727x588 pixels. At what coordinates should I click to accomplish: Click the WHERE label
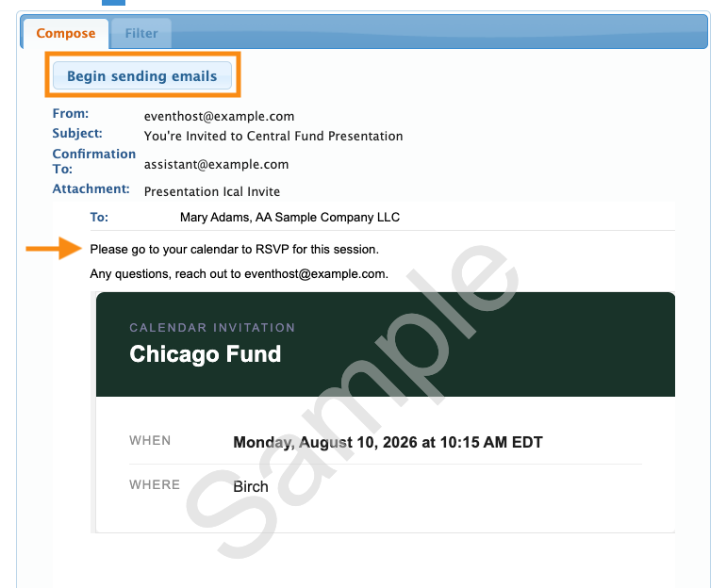click(155, 484)
